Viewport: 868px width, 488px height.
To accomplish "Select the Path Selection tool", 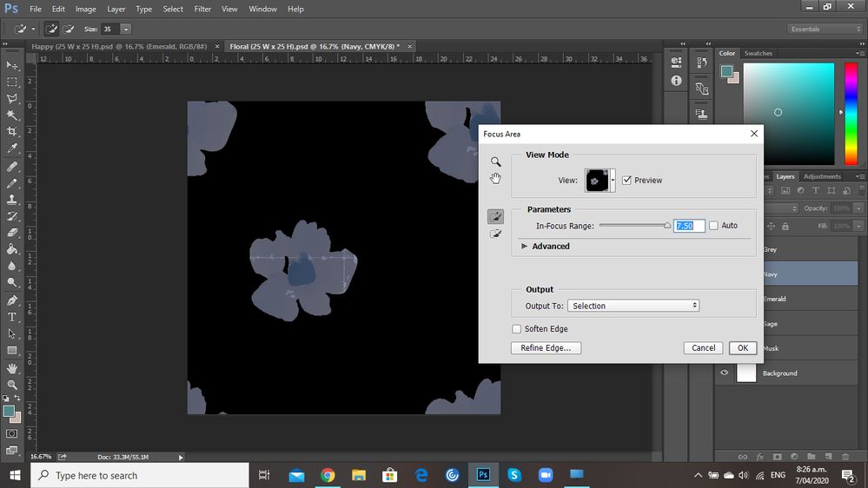I will [11, 333].
